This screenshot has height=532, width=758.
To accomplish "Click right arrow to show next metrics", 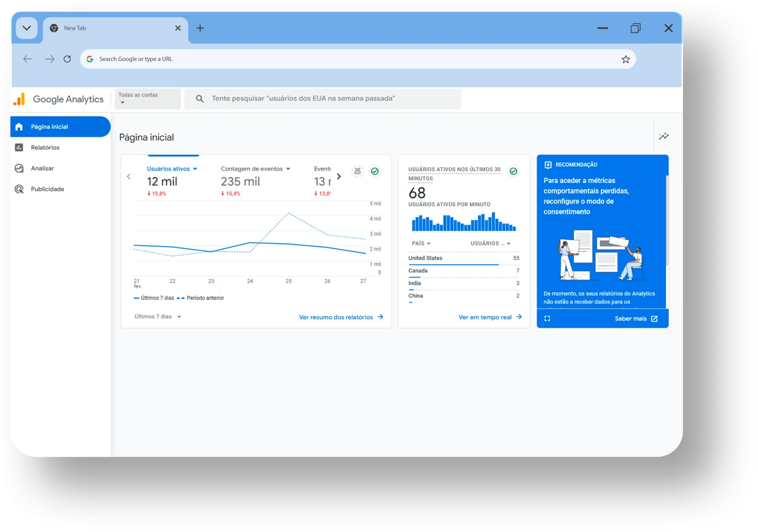I will 339,176.
